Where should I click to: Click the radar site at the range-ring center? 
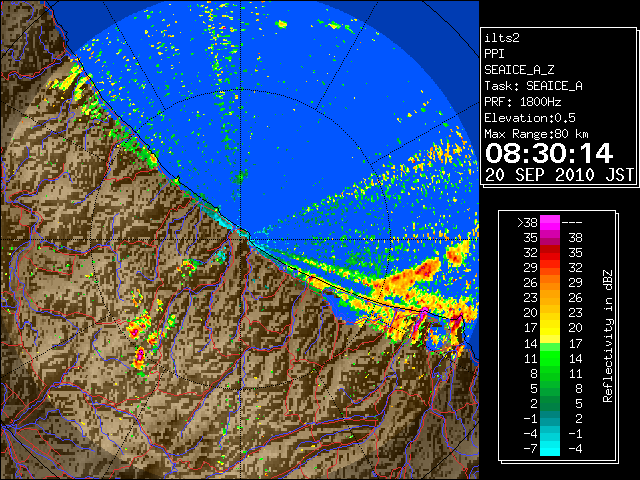pos(241,239)
